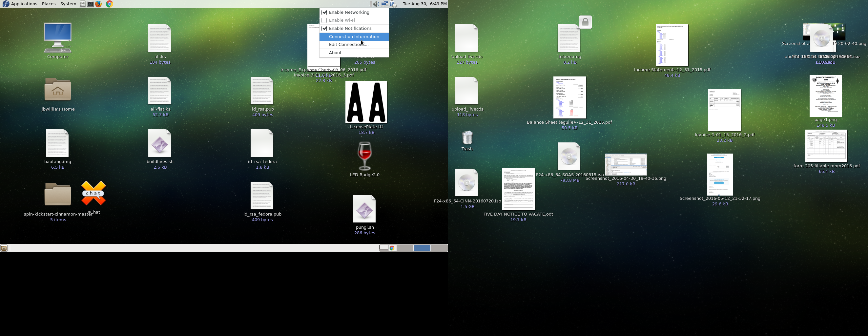Open the Fedora logo main menu icon

click(x=6, y=4)
